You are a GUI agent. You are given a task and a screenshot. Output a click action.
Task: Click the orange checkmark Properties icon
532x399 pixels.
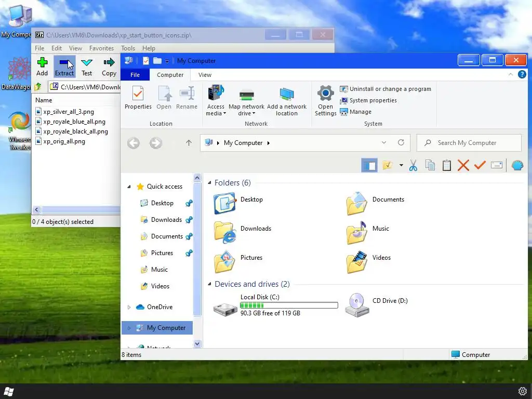[x=480, y=165]
